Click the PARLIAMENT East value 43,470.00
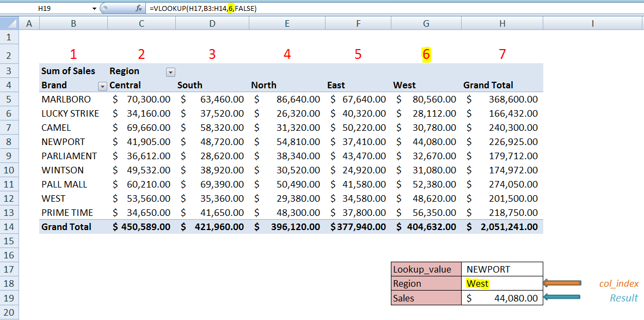 359,156
